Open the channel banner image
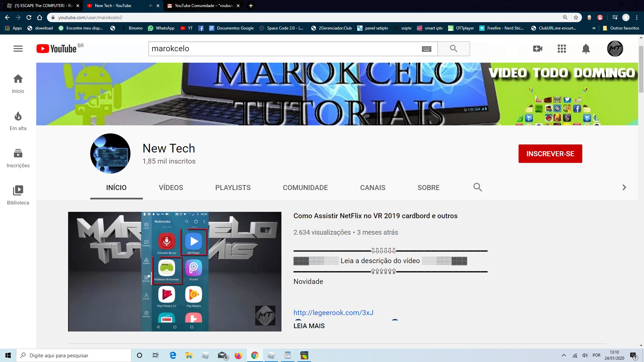 tap(337, 94)
